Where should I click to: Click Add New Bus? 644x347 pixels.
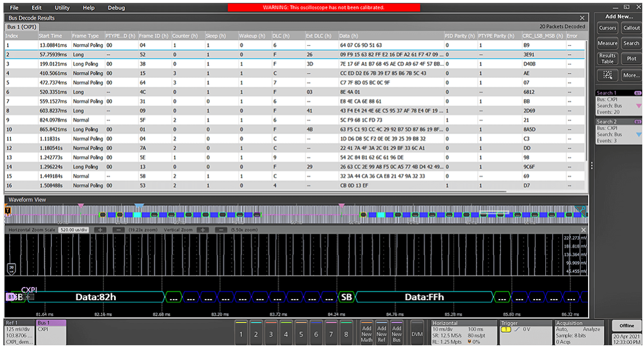tap(397, 333)
